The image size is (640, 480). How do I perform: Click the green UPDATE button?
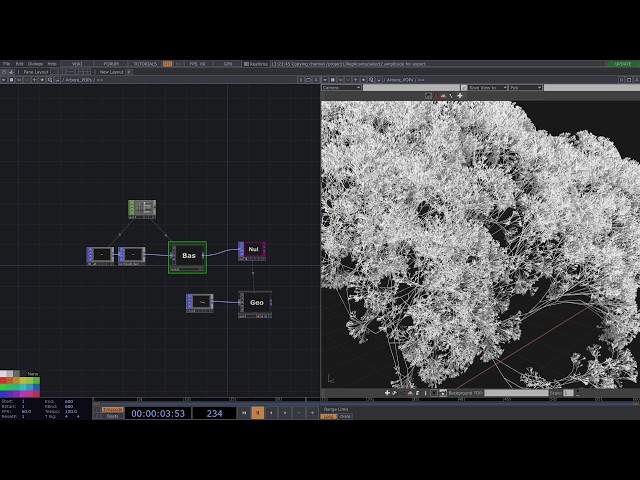[x=622, y=64]
